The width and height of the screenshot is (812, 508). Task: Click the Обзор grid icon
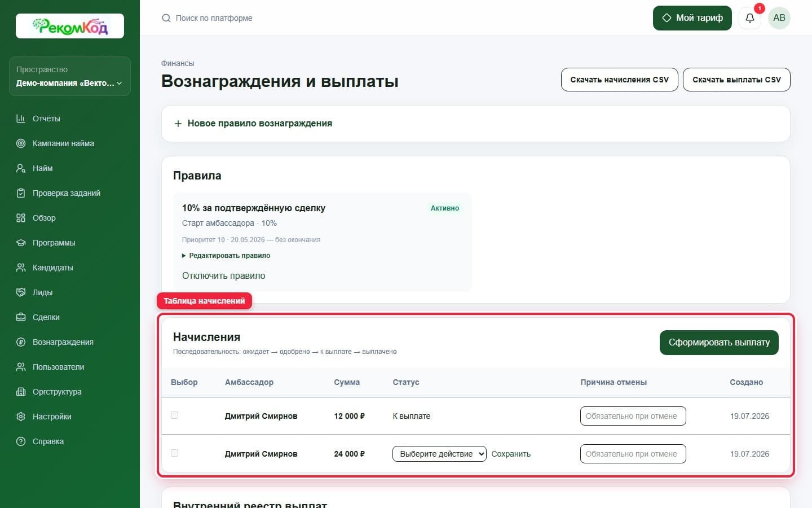(x=21, y=218)
